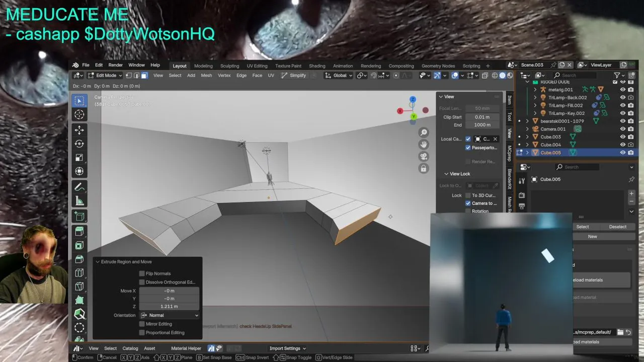This screenshot has width=644, height=362.
Task: Toggle Passepartout checkbox
Action: (x=468, y=148)
